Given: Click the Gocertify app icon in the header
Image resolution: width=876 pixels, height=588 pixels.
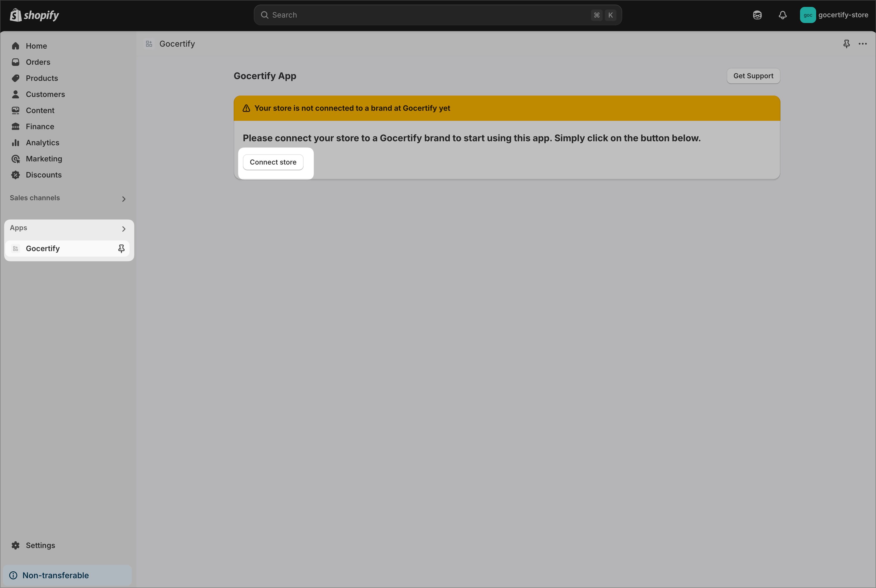Looking at the screenshot, I should click(x=149, y=44).
